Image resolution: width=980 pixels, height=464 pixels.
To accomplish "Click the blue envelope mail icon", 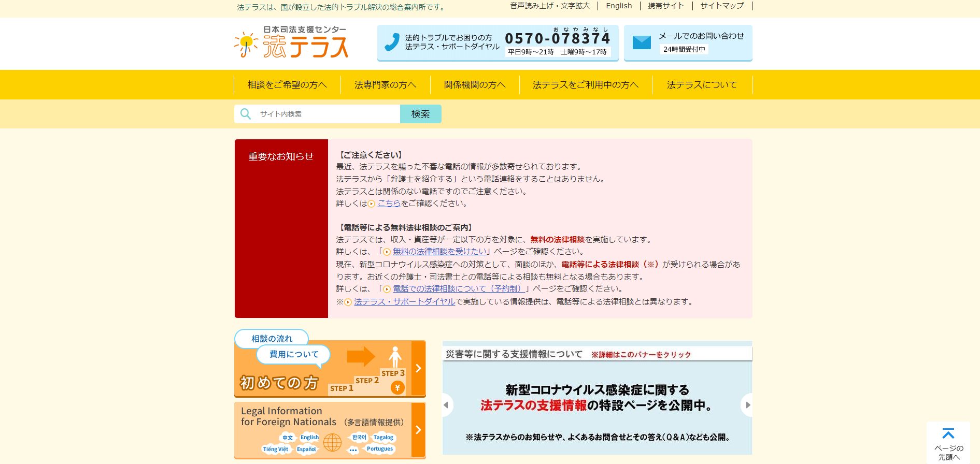I will coord(642,42).
